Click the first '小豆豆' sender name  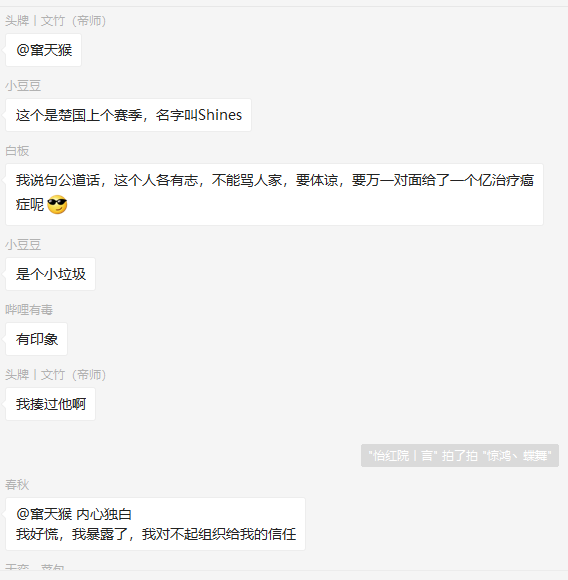pos(23,86)
